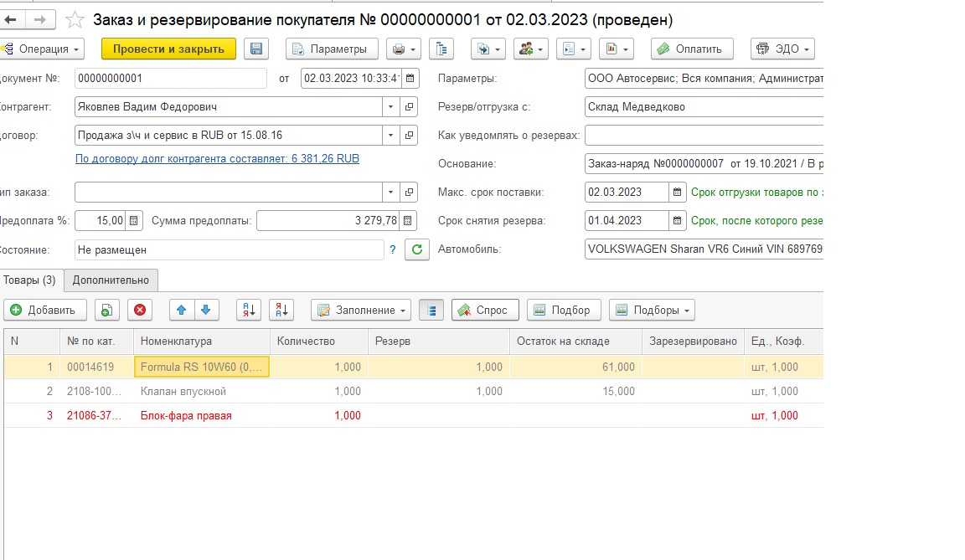Open the users dropdown with the people icon
The width and height of the screenshot is (965, 560).
pyautogui.click(x=530, y=49)
